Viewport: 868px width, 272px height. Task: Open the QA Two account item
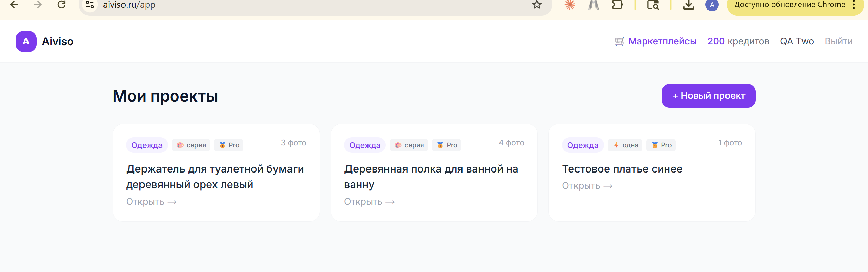coord(797,41)
